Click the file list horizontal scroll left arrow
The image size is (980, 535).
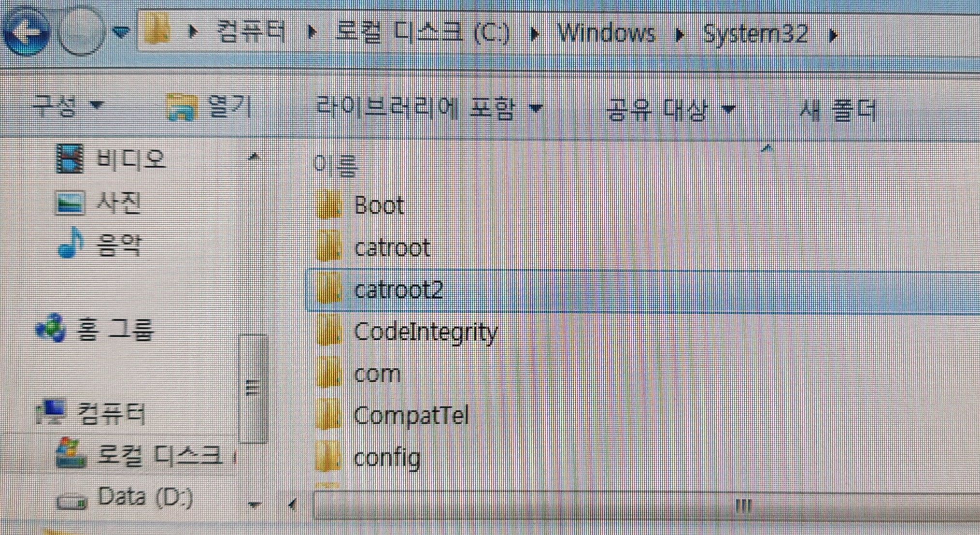point(293,505)
